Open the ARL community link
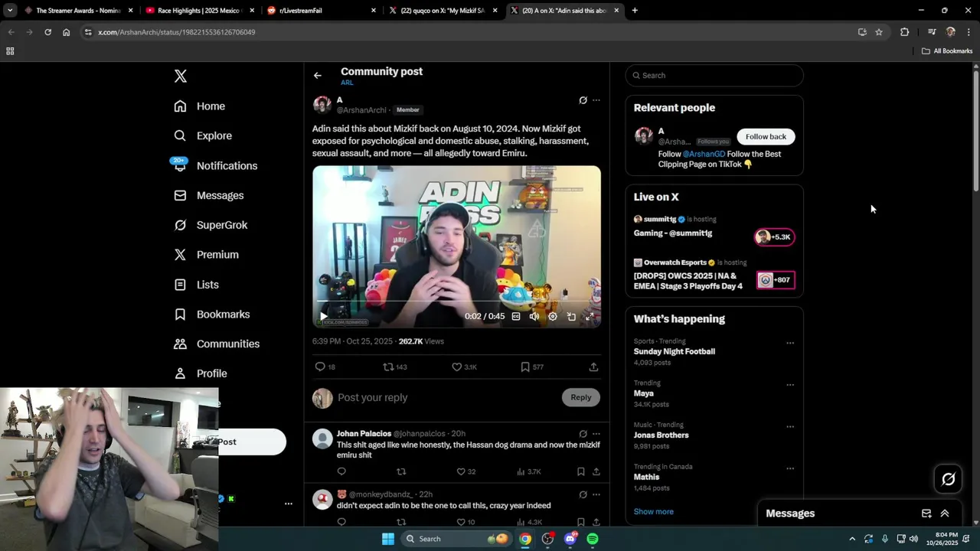The width and height of the screenshot is (980, 551). [347, 83]
